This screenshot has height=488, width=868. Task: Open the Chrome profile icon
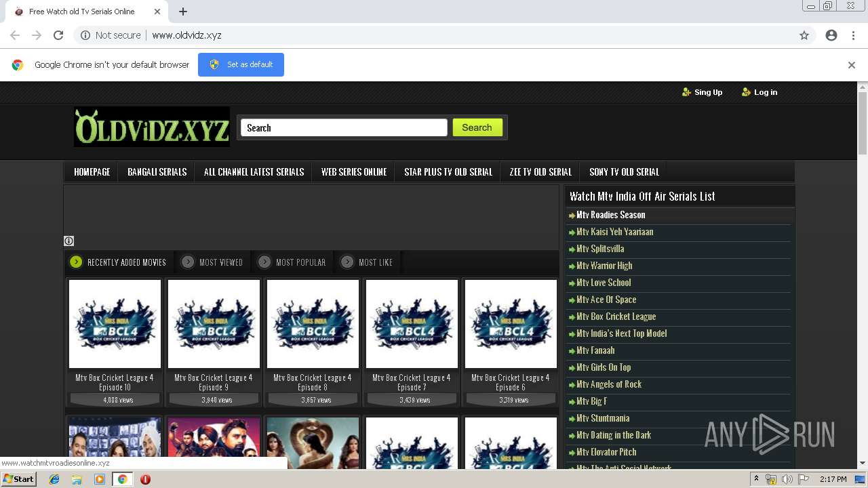pyautogui.click(x=831, y=35)
